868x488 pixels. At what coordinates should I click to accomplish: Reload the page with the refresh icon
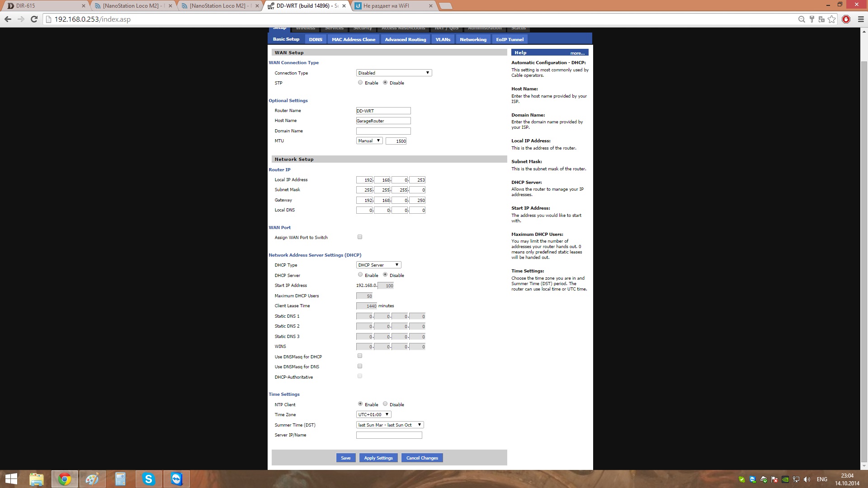pyautogui.click(x=34, y=19)
